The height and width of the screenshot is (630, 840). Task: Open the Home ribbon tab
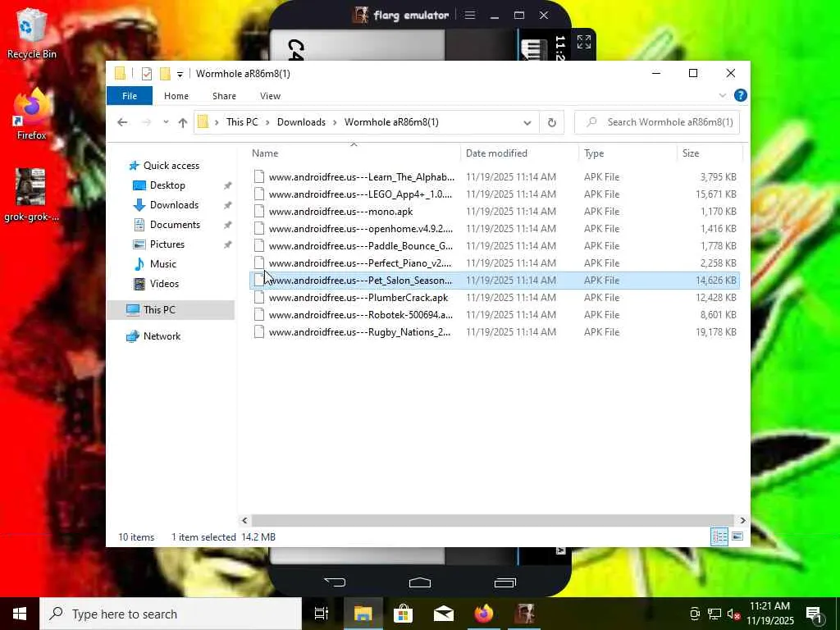pyautogui.click(x=176, y=96)
